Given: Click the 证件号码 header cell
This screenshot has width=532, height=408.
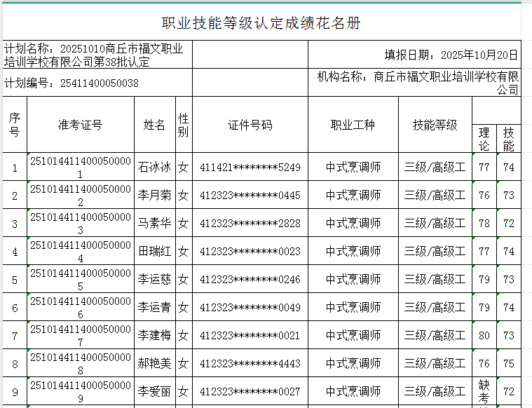Looking at the screenshot, I should 250,125.
